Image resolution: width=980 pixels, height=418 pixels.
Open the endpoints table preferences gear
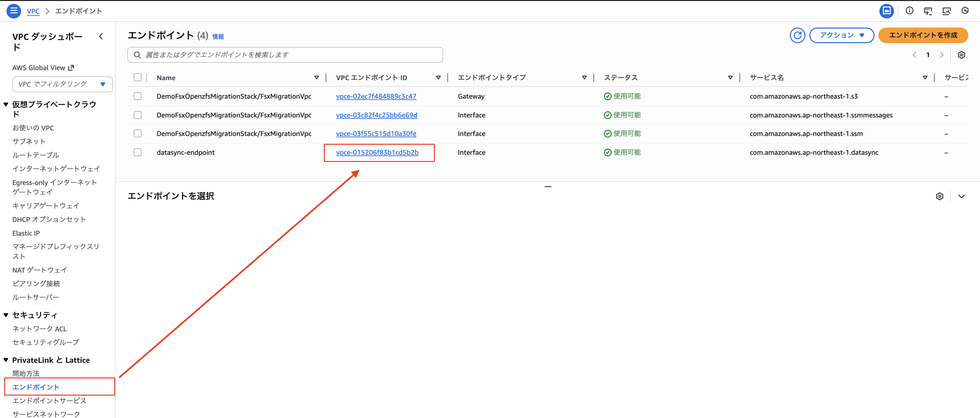(x=962, y=55)
